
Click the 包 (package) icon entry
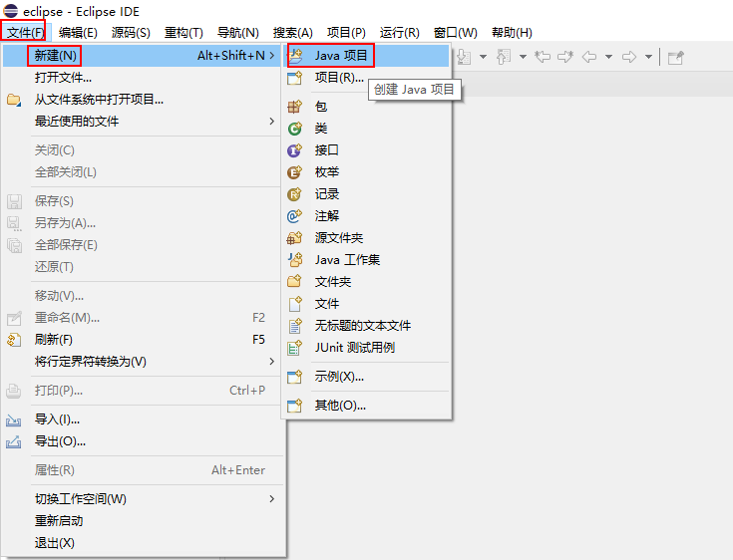320,107
